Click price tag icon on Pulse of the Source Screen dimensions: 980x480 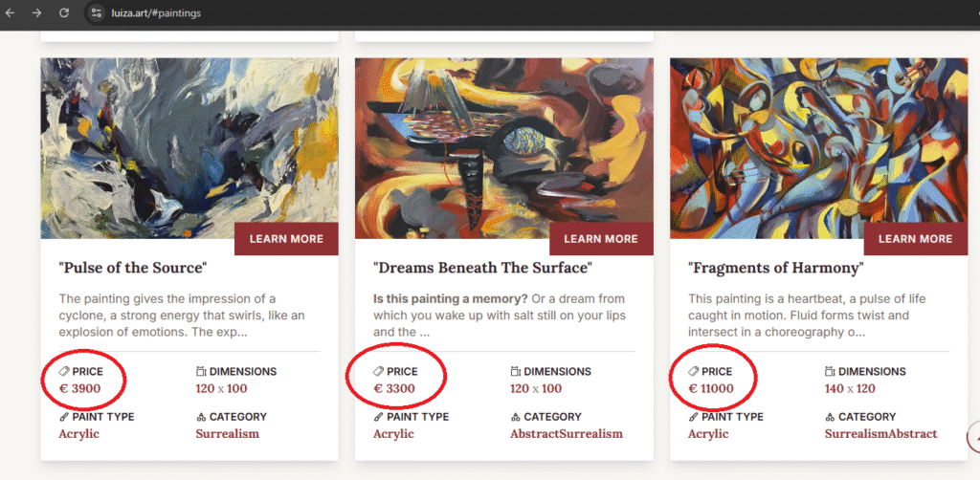(x=64, y=371)
